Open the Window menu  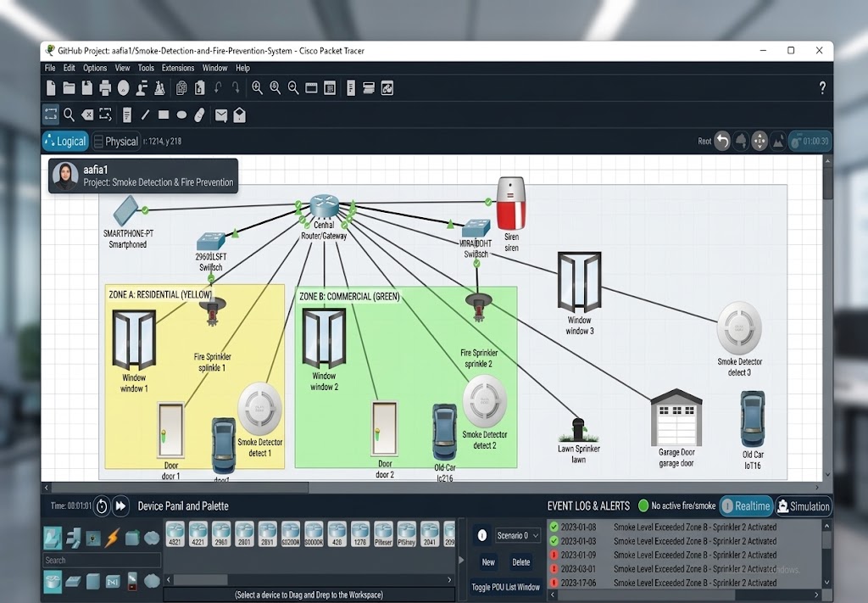click(x=214, y=68)
